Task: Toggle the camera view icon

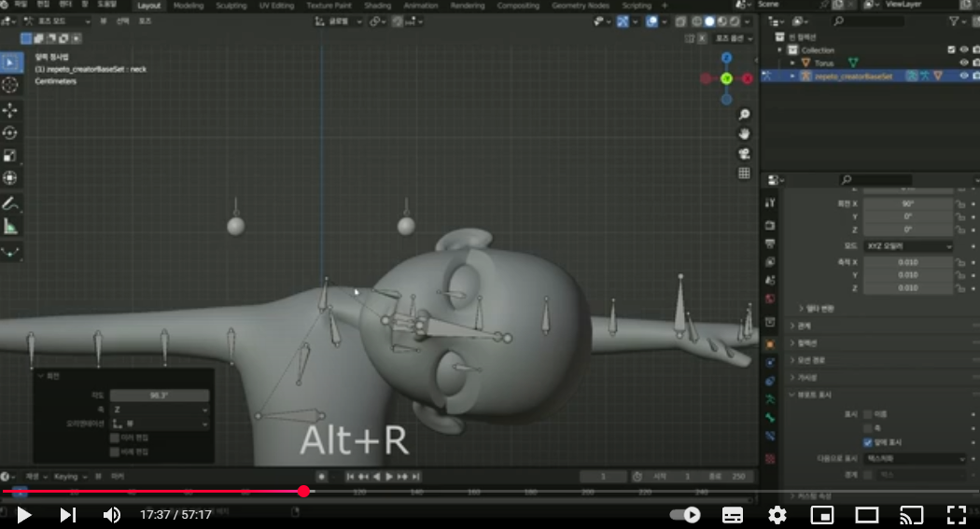Action: 744,154
